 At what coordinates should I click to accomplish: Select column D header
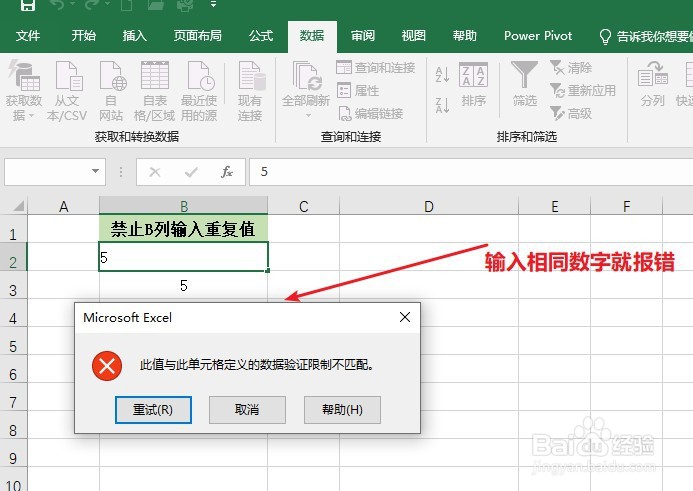tap(429, 206)
